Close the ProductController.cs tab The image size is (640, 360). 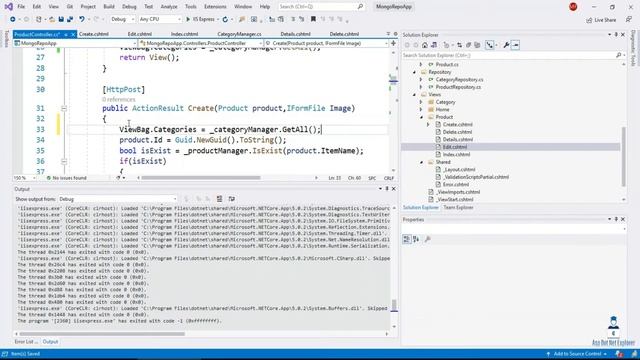(x=73, y=34)
